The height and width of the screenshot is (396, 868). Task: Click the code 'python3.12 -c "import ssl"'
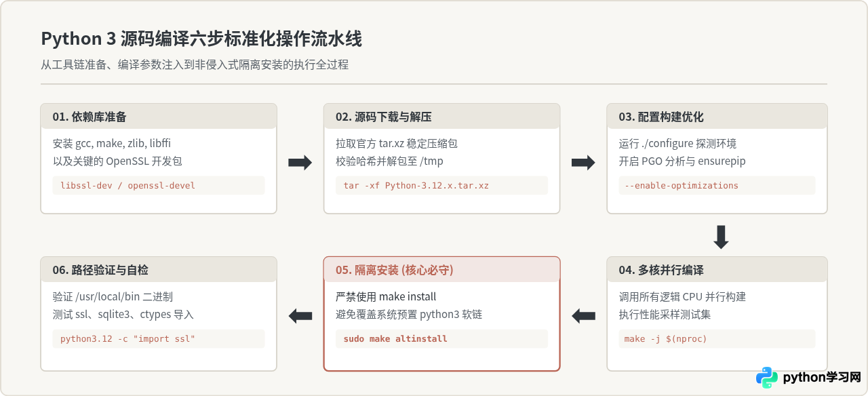coord(127,339)
